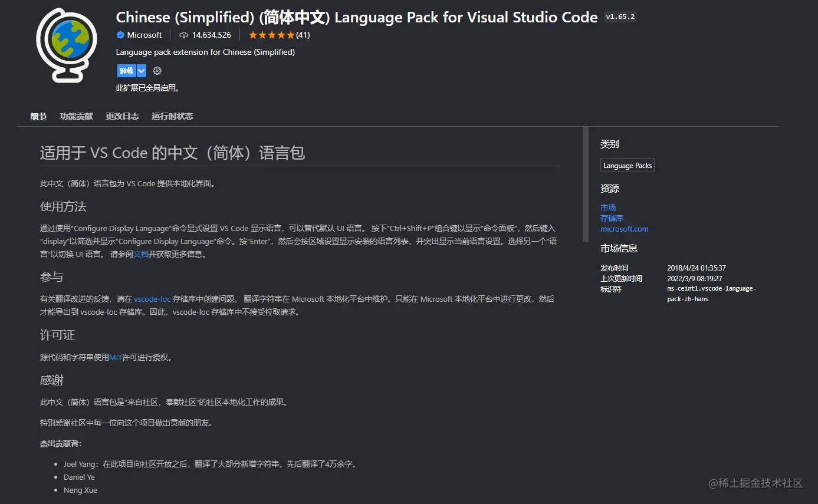818x504 pixels.
Task: Click the MIT license link
Action: pyautogui.click(x=116, y=357)
